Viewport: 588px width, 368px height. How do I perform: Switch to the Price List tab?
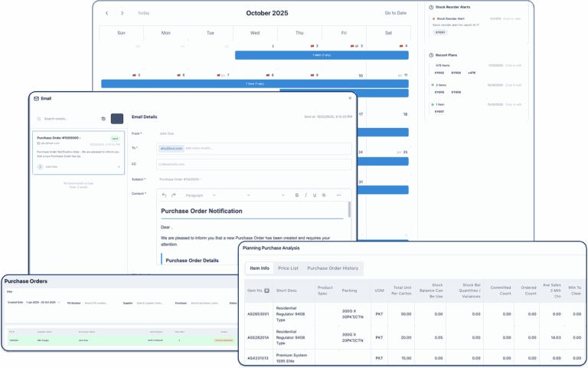pos(288,268)
